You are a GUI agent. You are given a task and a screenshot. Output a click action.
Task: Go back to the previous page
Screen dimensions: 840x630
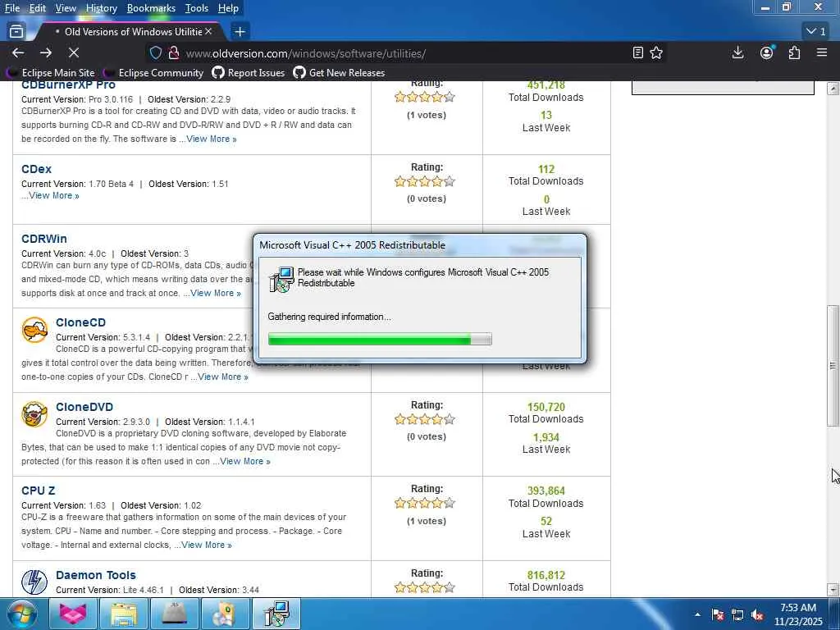point(18,52)
